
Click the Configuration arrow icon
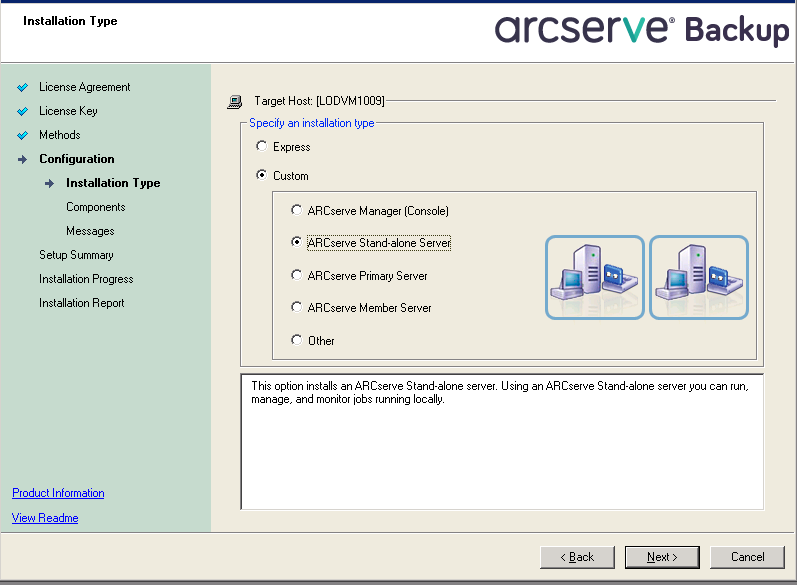22,160
